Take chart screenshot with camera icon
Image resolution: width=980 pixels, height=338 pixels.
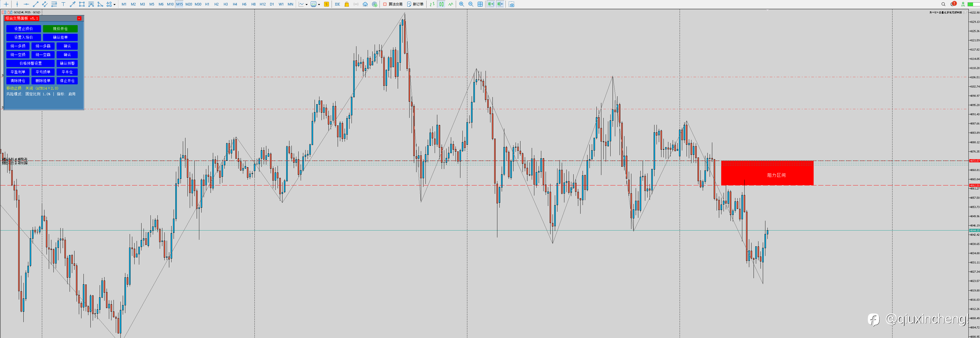511,4
